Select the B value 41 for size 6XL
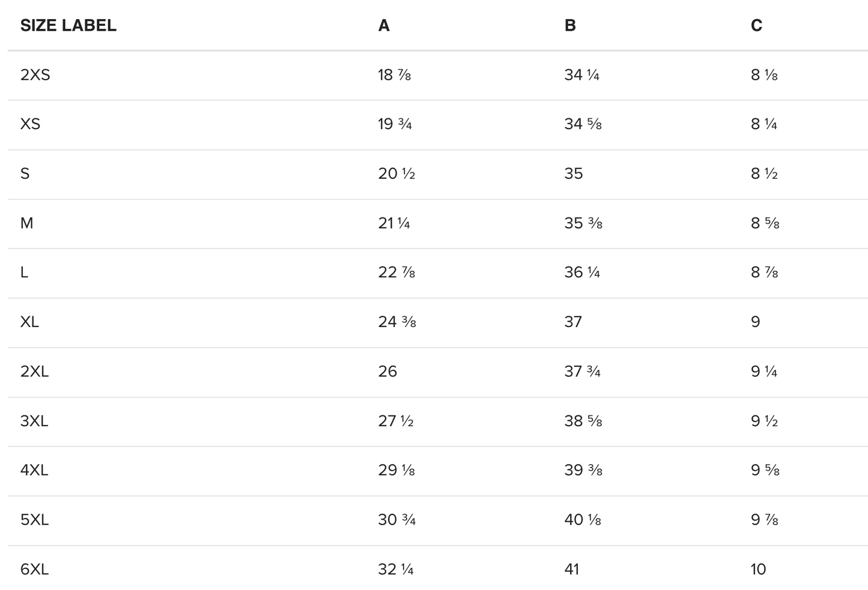The width and height of the screenshot is (868, 590). click(572, 569)
